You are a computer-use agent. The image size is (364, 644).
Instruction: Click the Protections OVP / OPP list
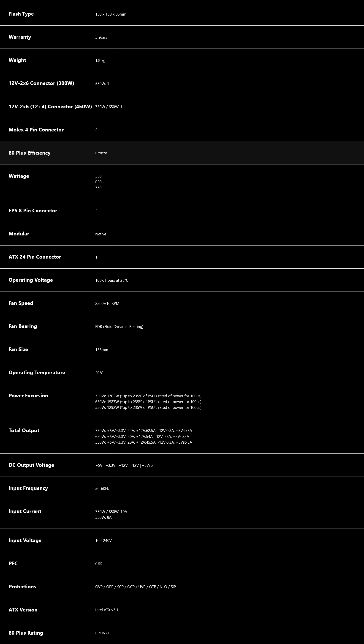point(136,587)
